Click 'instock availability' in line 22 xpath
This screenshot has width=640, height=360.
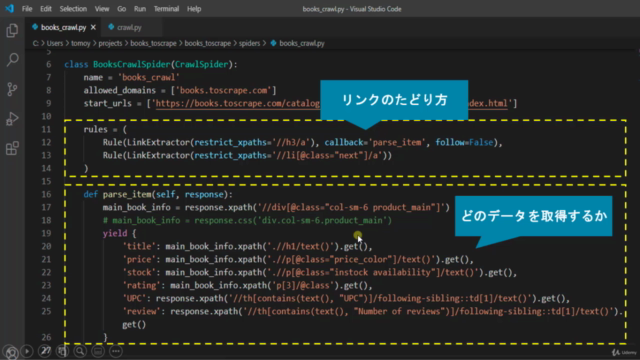382,272
